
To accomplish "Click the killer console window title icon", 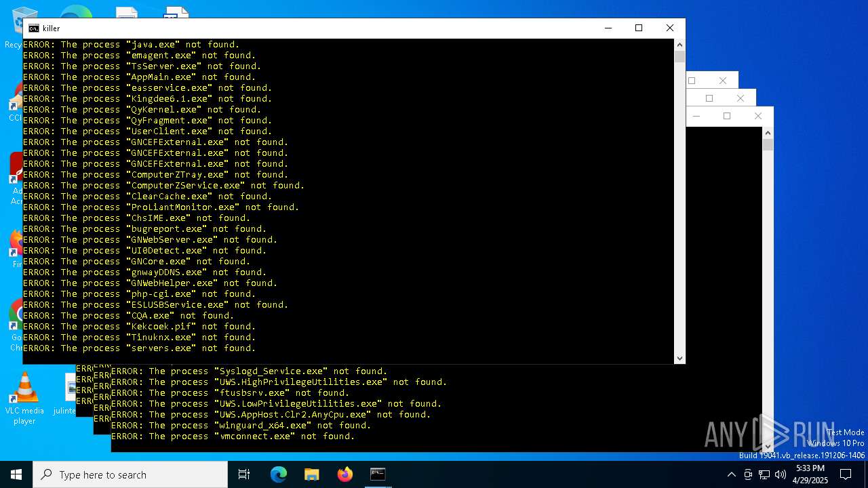I will pyautogui.click(x=33, y=28).
